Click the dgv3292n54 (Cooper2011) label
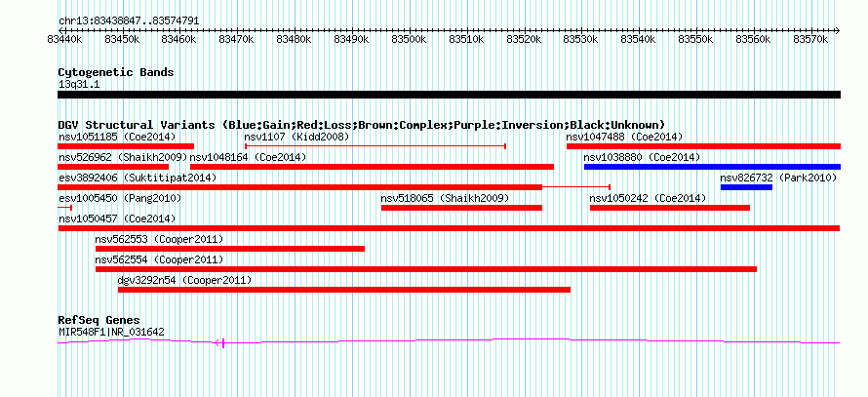The image size is (868, 397). click(184, 280)
